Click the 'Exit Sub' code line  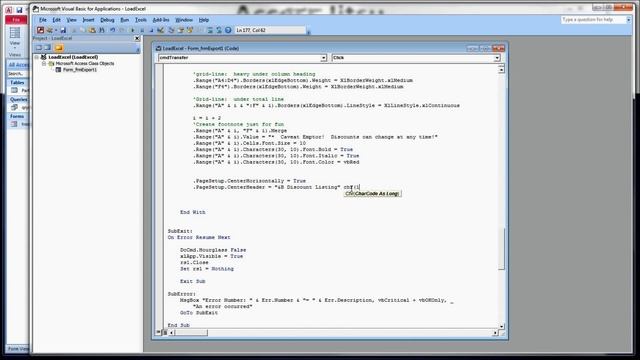click(x=193, y=281)
